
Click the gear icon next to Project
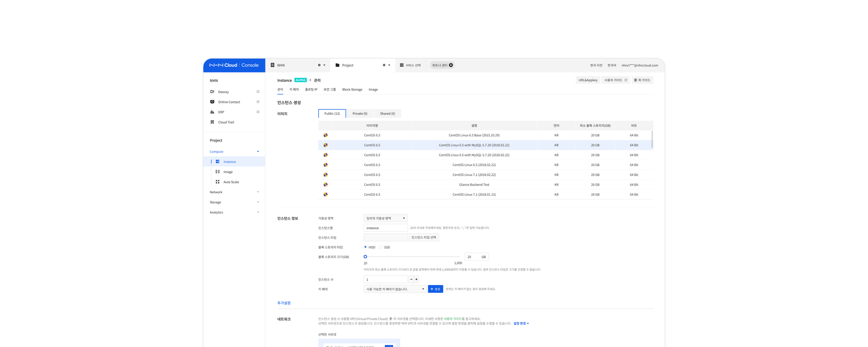pyautogui.click(x=384, y=65)
